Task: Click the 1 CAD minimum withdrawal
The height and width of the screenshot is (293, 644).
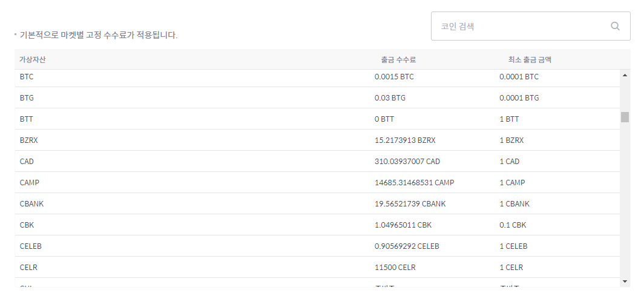Action: [x=510, y=162]
